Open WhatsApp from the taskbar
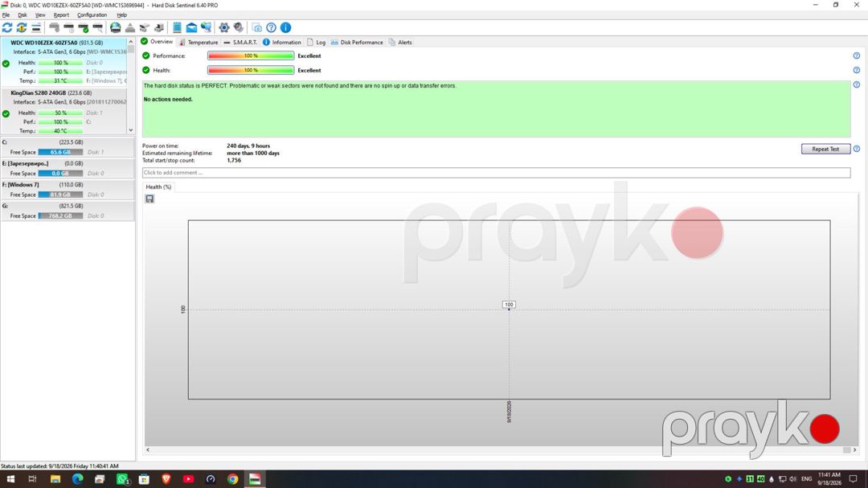 click(122, 479)
